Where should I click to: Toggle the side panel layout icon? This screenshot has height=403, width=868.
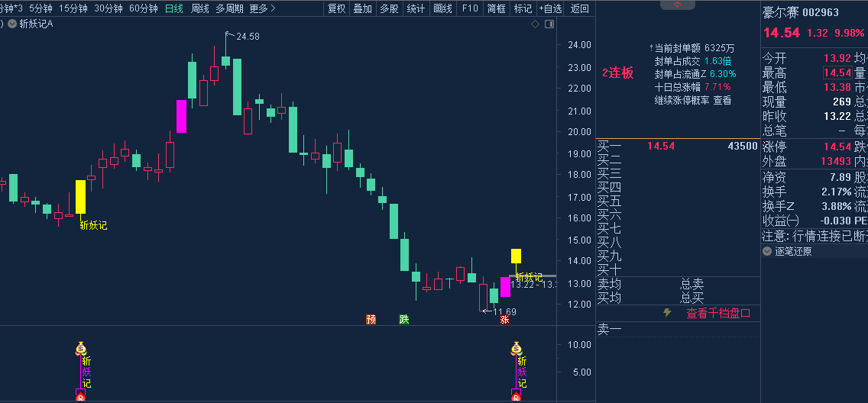coord(549,24)
